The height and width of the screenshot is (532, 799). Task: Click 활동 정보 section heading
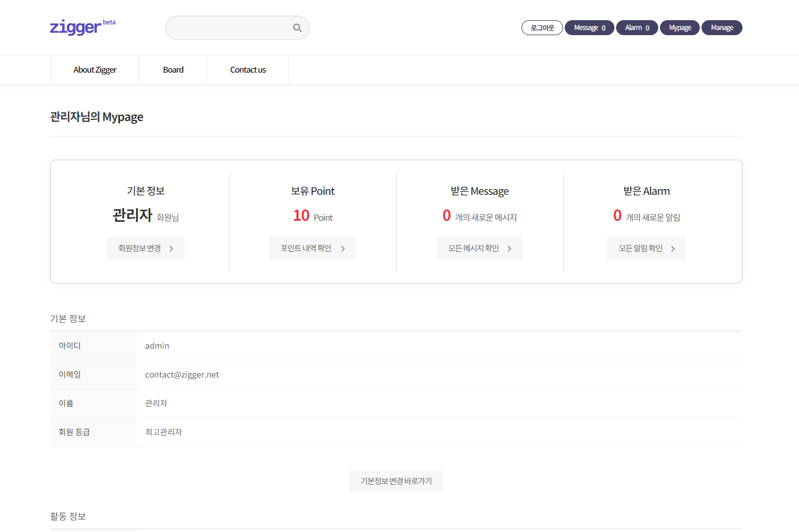(68, 516)
